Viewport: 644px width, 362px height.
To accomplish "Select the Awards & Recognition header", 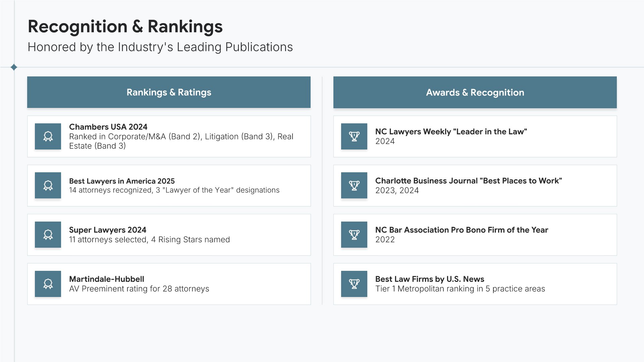I will (475, 92).
